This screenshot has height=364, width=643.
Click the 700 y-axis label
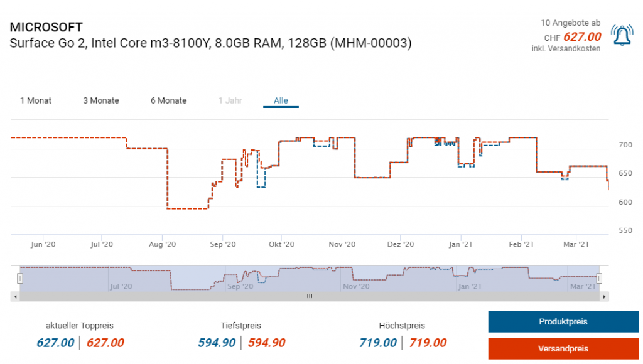click(x=625, y=145)
